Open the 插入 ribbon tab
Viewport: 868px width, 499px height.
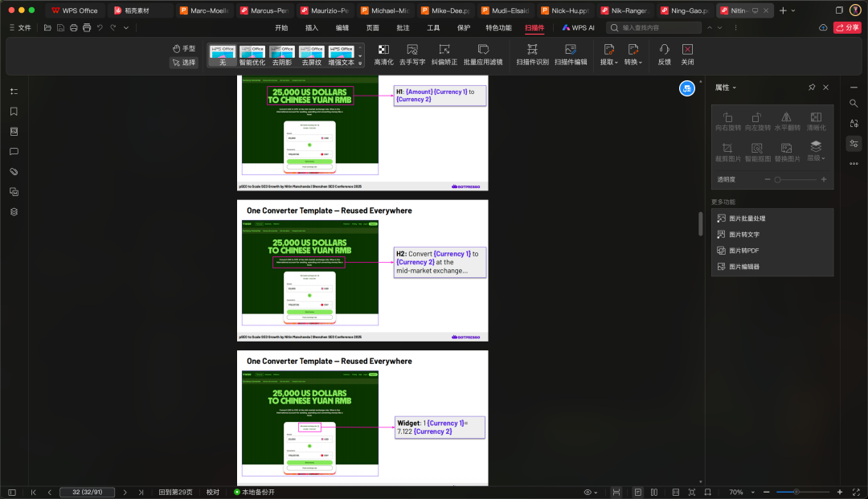pos(312,27)
